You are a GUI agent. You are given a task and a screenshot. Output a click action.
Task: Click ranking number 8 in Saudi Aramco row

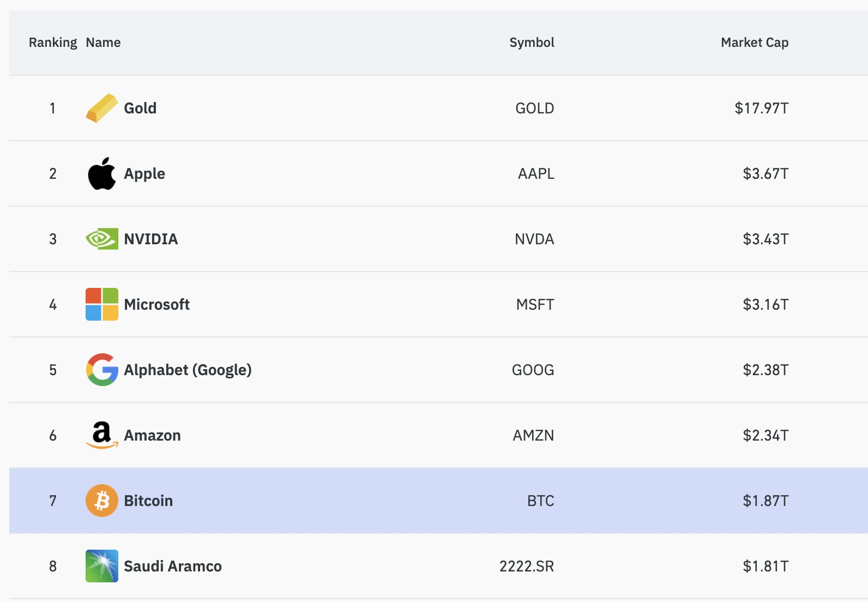[53, 566]
